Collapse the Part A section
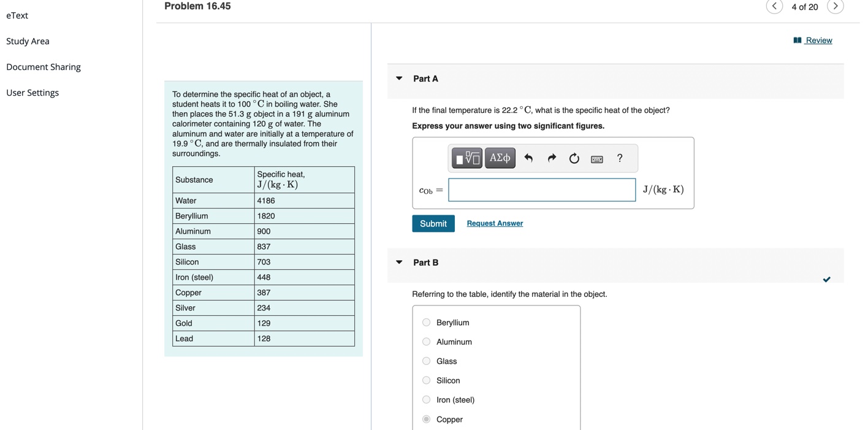This screenshot has width=868, height=430. coord(399,78)
